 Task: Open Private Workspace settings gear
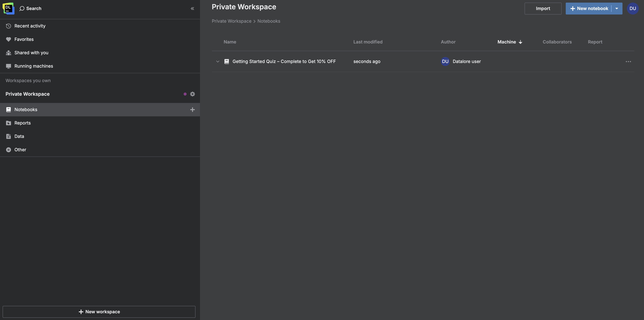192,94
